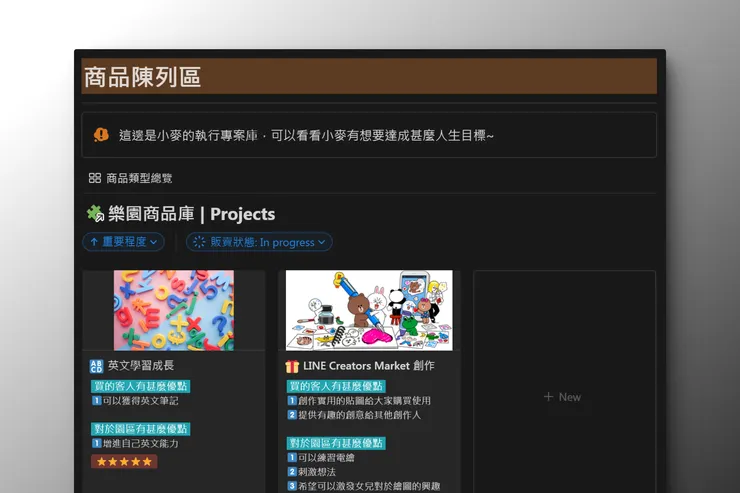Open the 重要程度 sort dropdown
This screenshot has width=740, height=493.
click(124, 242)
